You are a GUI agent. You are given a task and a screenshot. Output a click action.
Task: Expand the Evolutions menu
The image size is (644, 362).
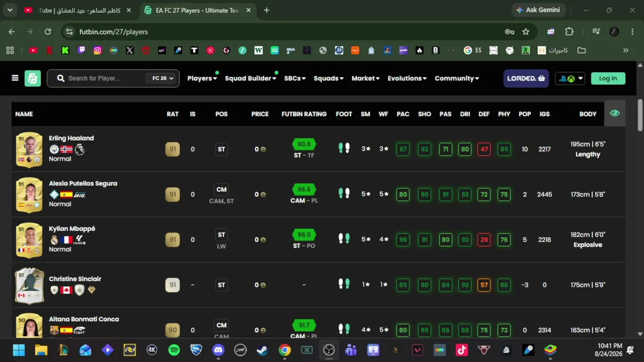click(407, 78)
